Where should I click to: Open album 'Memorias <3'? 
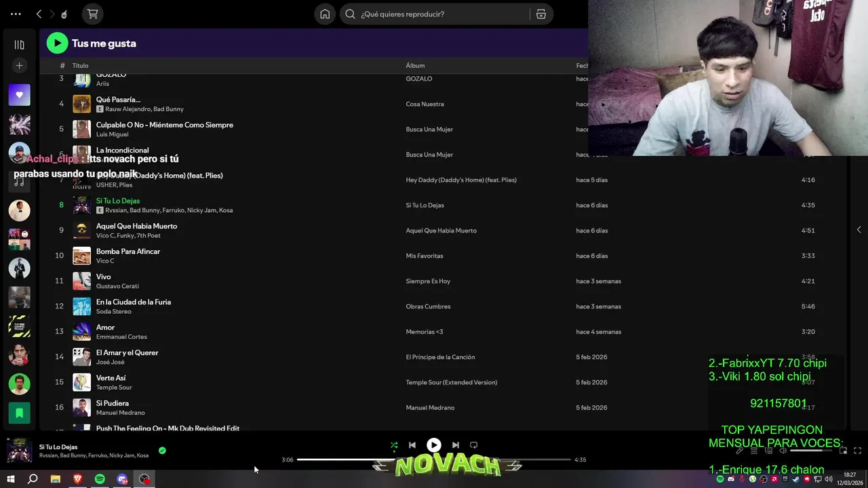(x=425, y=332)
